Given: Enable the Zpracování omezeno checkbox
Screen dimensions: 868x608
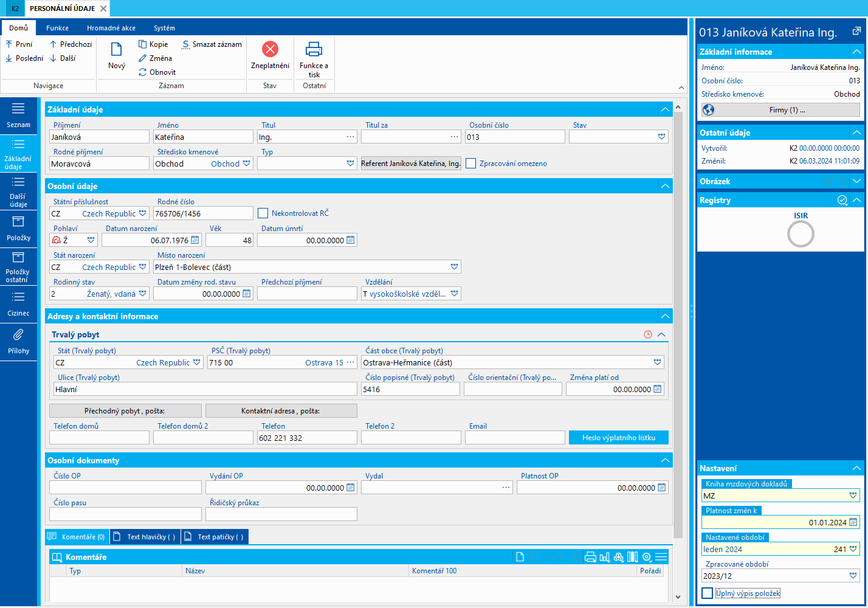Looking at the screenshot, I should (471, 164).
